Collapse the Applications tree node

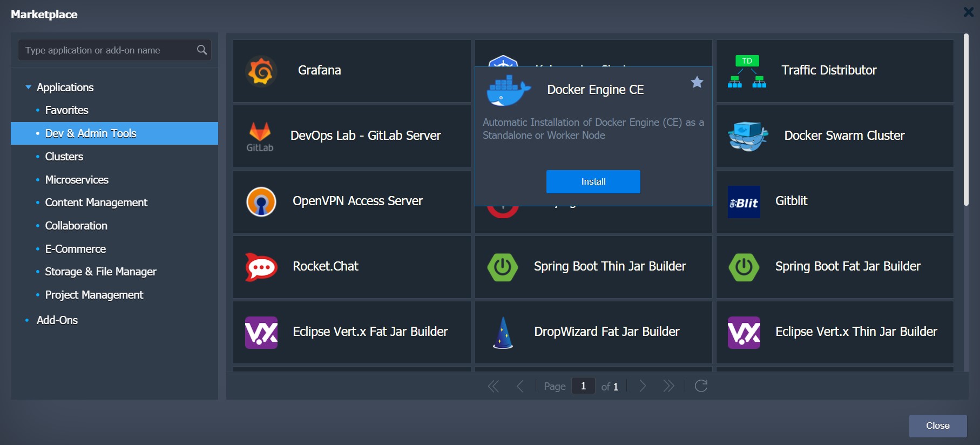(x=29, y=87)
